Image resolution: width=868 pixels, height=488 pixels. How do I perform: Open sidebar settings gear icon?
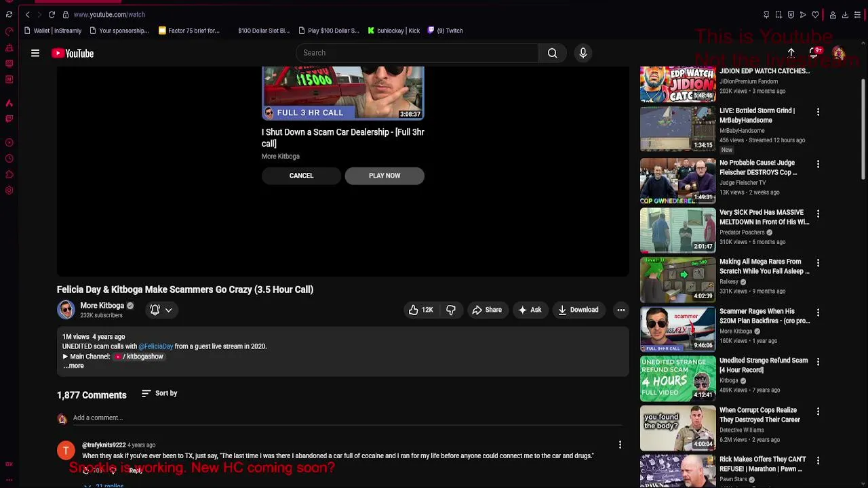click(9, 190)
